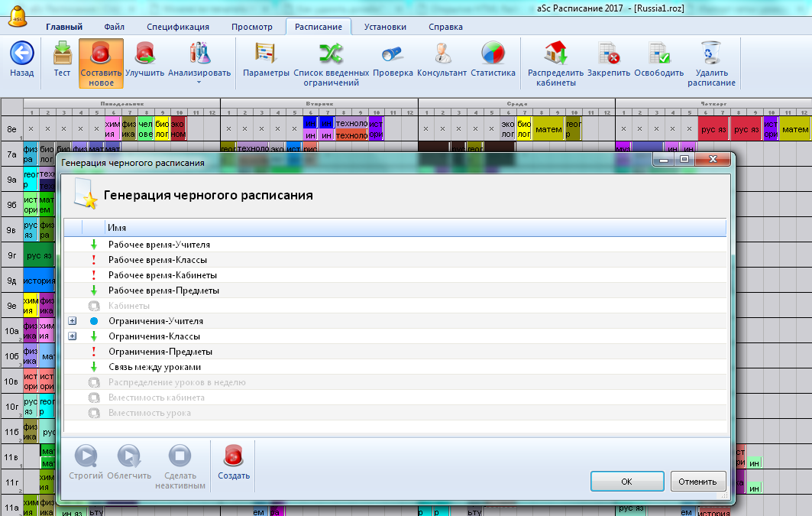The image size is (812, 516).
Task: Open the Статистика pie chart icon
Action: [x=493, y=54]
